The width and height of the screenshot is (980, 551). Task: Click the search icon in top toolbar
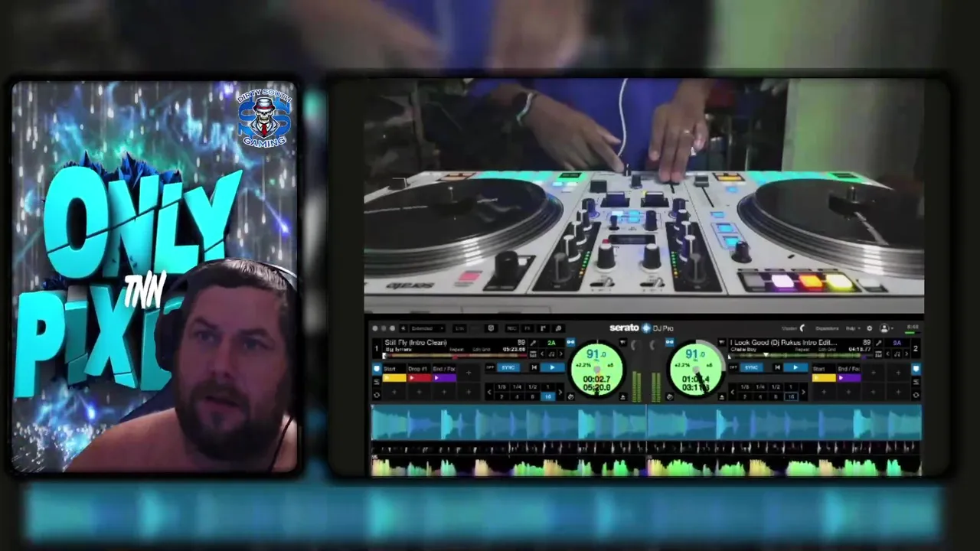(558, 328)
